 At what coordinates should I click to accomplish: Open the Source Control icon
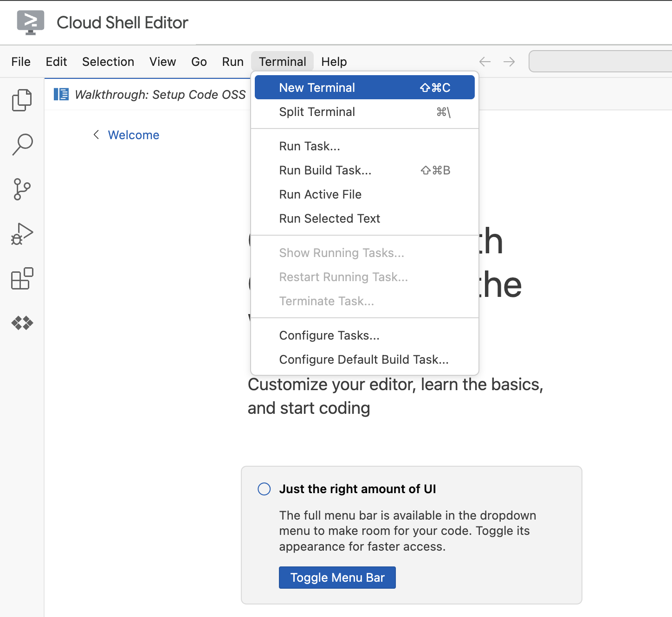tap(21, 189)
